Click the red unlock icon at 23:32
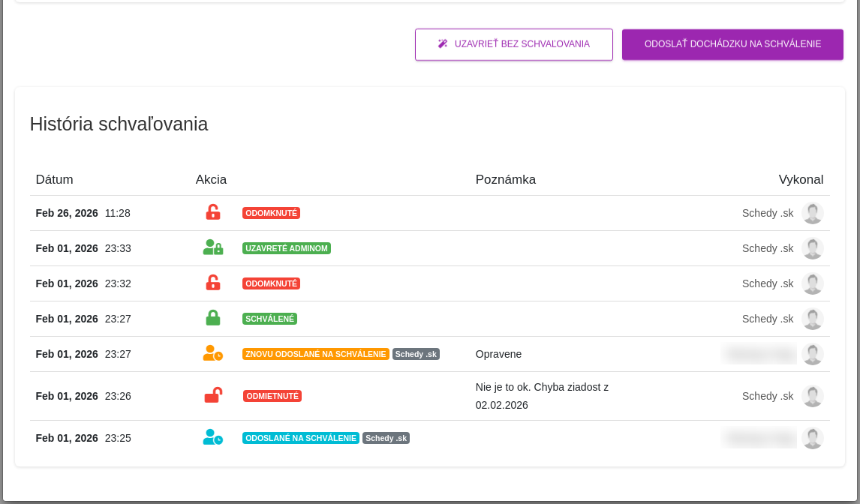Image resolution: width=860 pixels, height=504 pixels. pyautogui.click(x=213, y=283)
